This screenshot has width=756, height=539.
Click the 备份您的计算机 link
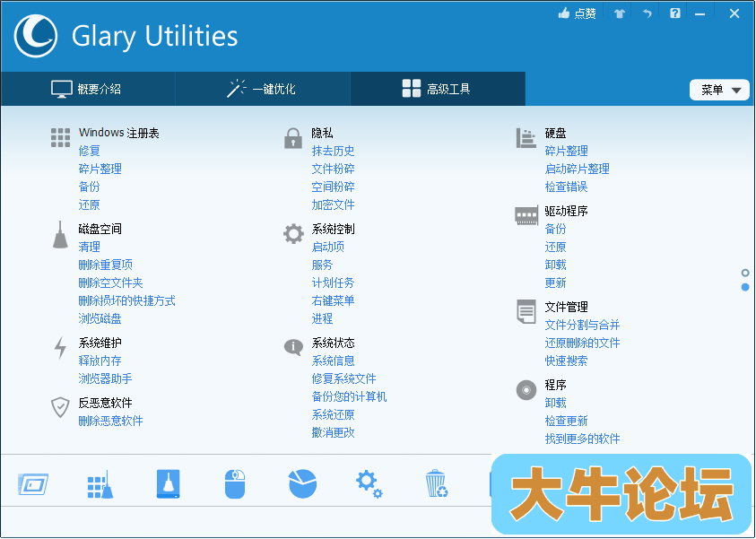click(x=349, y=396)
